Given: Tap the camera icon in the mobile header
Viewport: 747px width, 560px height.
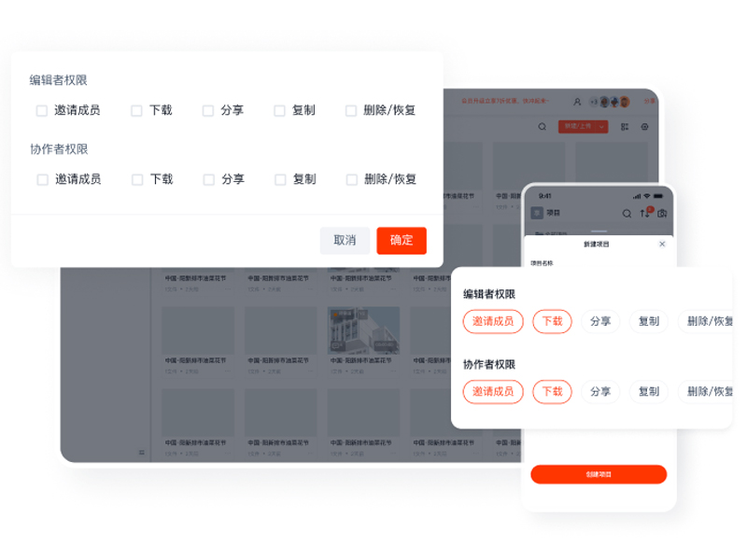Looking at the screenshot, I should pos(663,213).
